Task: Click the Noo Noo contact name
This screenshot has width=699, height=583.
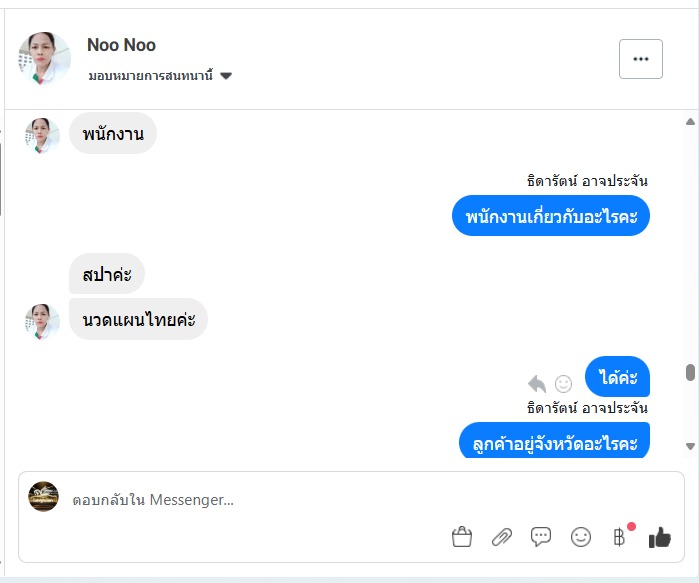Action: 121,45
